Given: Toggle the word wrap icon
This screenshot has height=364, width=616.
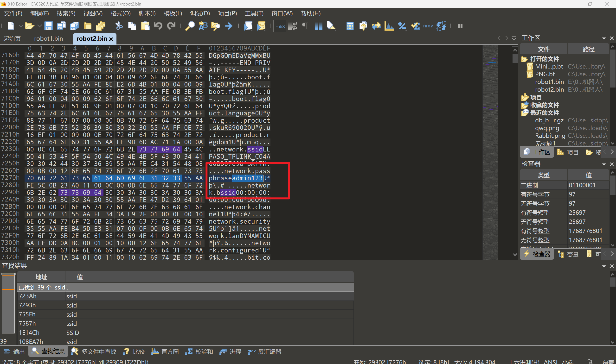Looking at the screenshot, I should (x=292, y=26).
